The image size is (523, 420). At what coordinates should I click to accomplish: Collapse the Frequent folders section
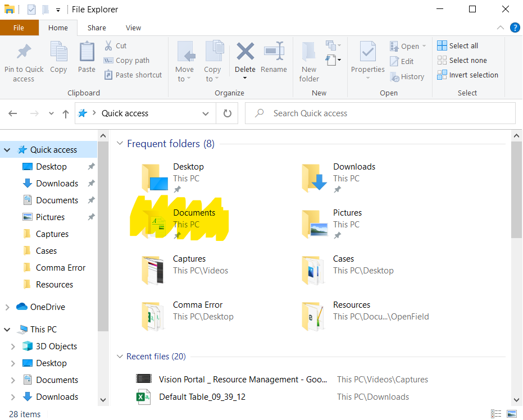coord(120,143)
